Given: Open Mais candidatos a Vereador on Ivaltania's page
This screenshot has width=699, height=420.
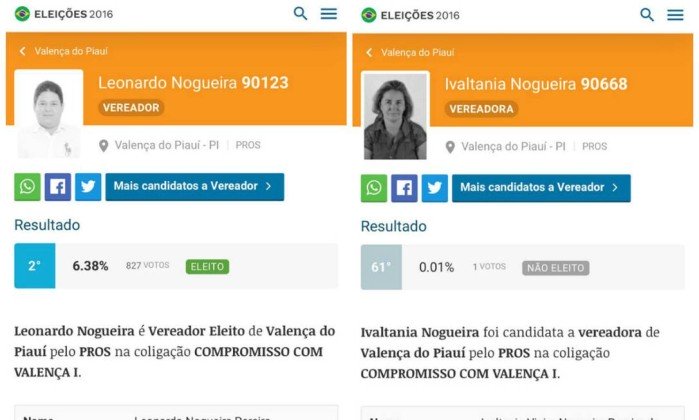Looking at the screenshot, I should (541, 188).
